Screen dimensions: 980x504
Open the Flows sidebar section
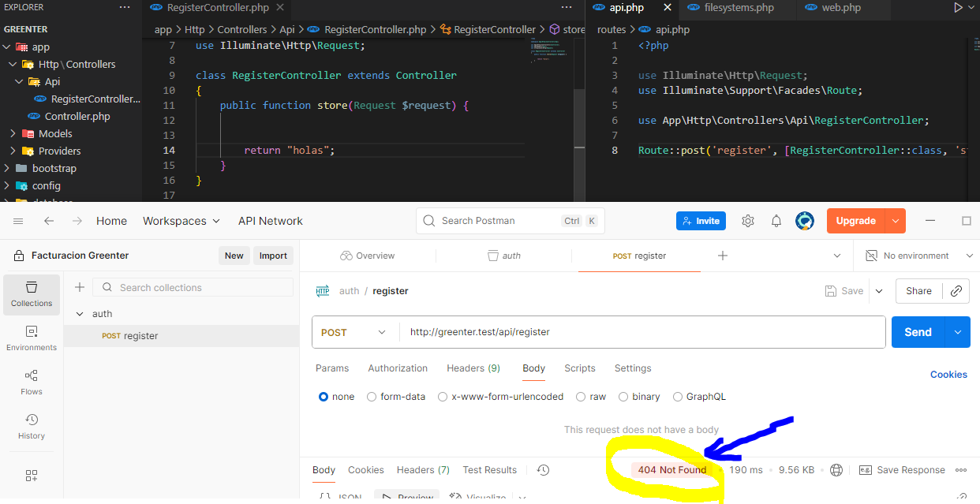point(32,383)
